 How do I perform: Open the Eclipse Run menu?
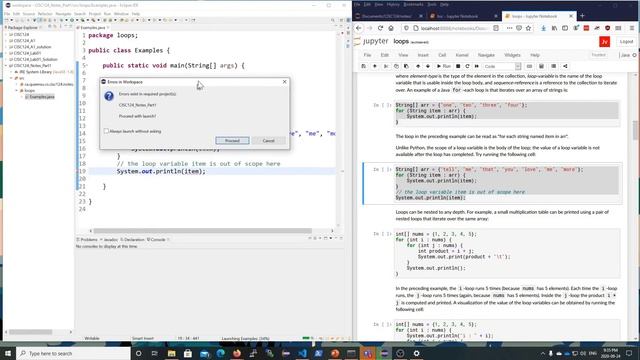tap(107, 13)
